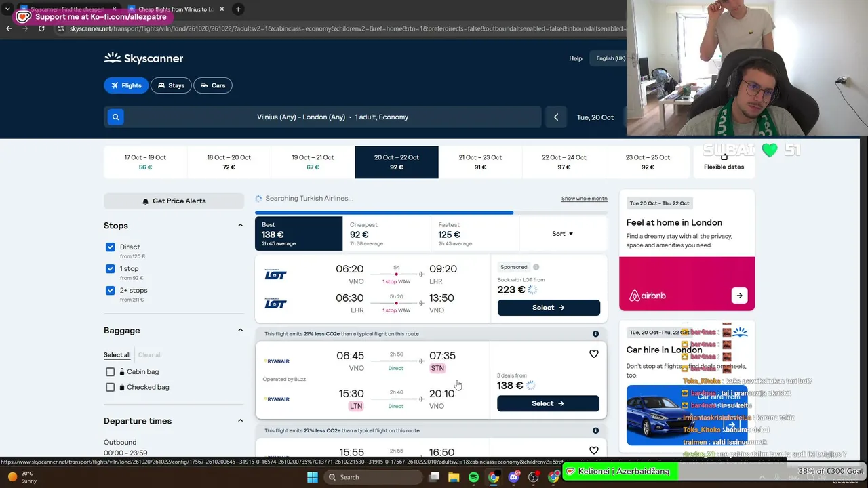The width and height of the screenshot is (868, 488).
Task: Choose the 19 Oct – 21 Oct date option
Action: [313, 162]
